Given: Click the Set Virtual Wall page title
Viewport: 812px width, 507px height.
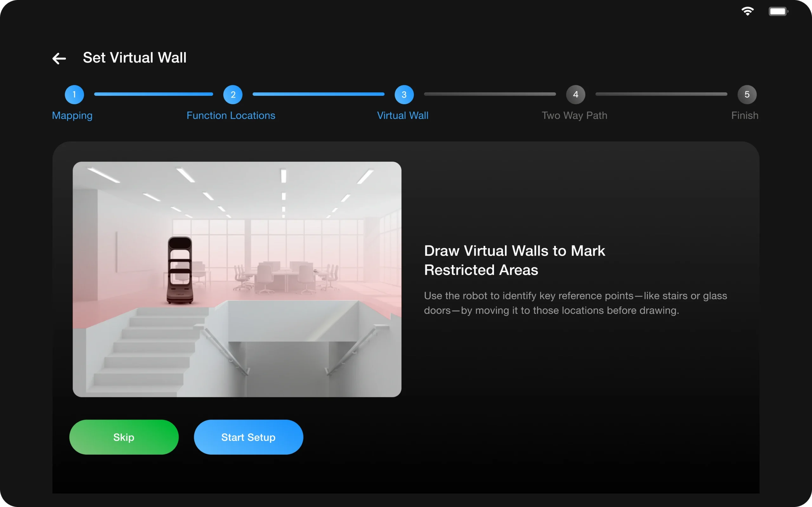Looking at the screenshot, I should pyautogui.click(x=134, y=58).
